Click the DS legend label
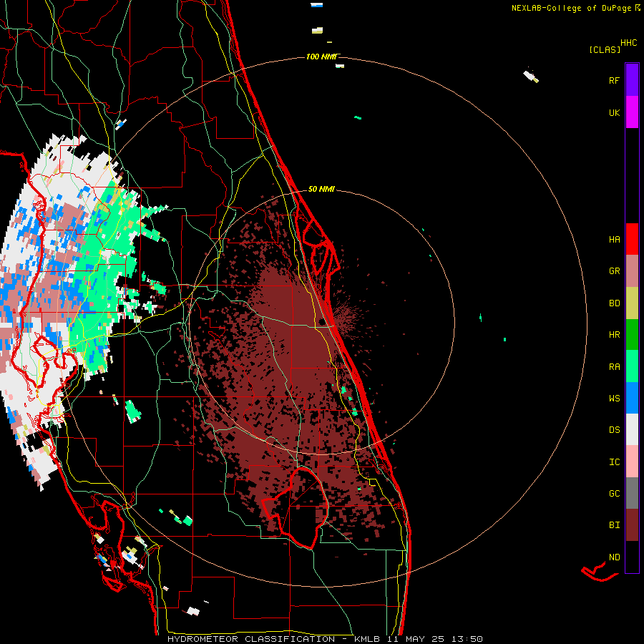Viewport: 644px width, 644px height. click(614, 429)
